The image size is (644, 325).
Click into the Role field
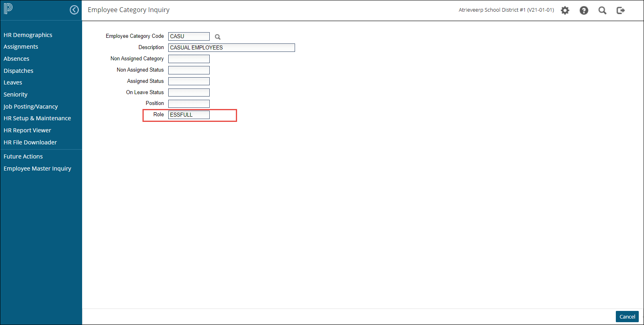click(x=189, y=115)
